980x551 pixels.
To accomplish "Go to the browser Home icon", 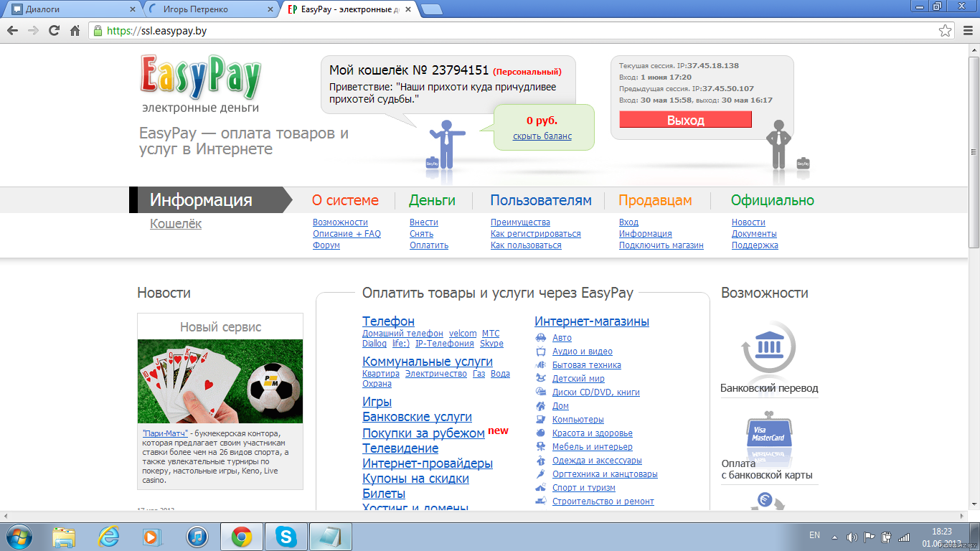I will [75, 31].
